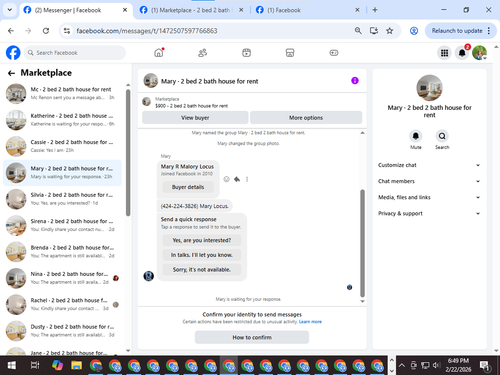Viewport: 500px width, 375px height.
Task: Expand the Privacy & support section
Action: 429,213
